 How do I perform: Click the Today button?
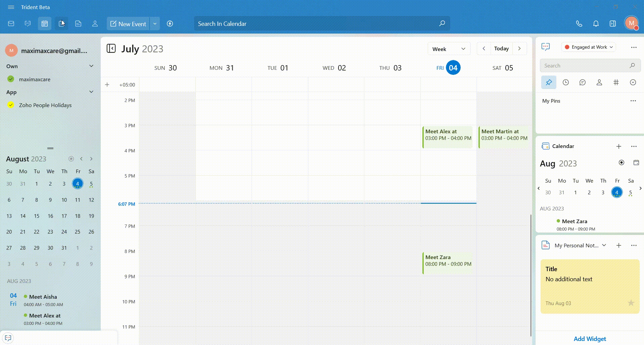click(x=501, y=48)
